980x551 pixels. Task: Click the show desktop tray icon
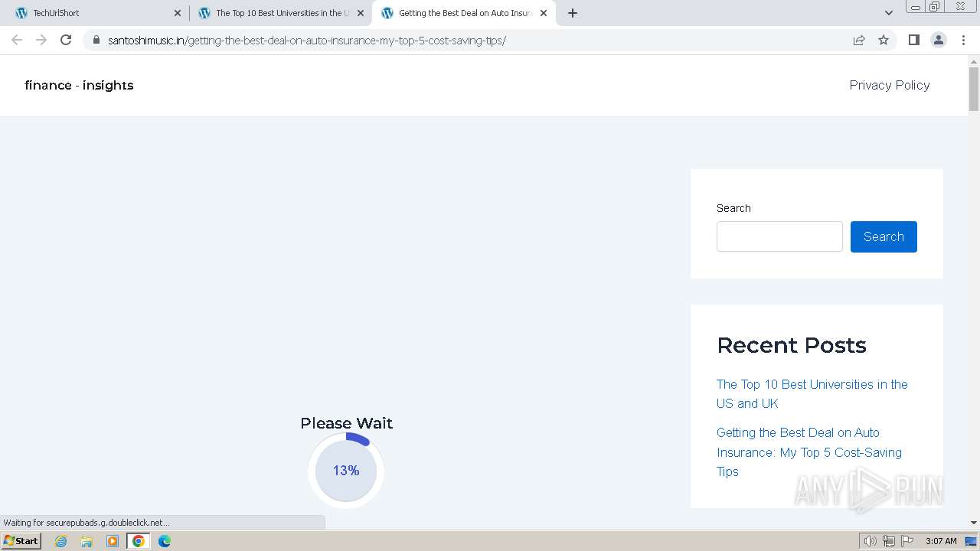(971, 541)
